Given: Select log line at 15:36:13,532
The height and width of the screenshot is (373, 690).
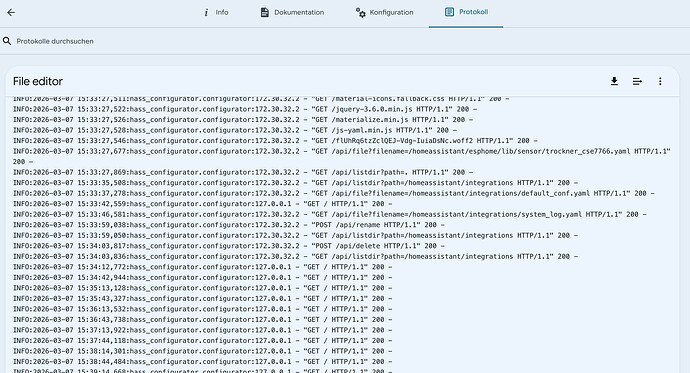Looking at the screenshot, I should [x=202, y=310].
